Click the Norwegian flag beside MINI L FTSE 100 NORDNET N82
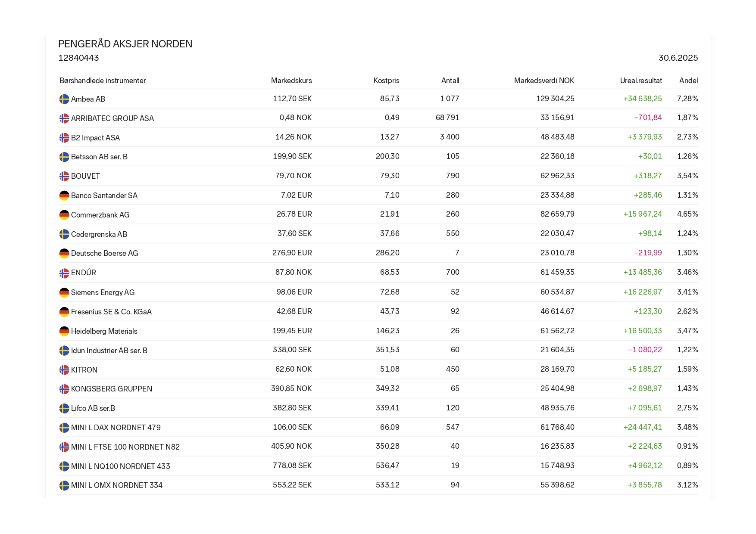Screen dimensions: 756x534 point(64,447)
